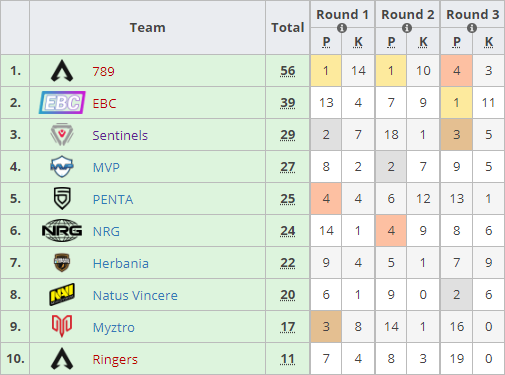
Task: Click the Natus Vincere logo
Action: tap(62, 294)
